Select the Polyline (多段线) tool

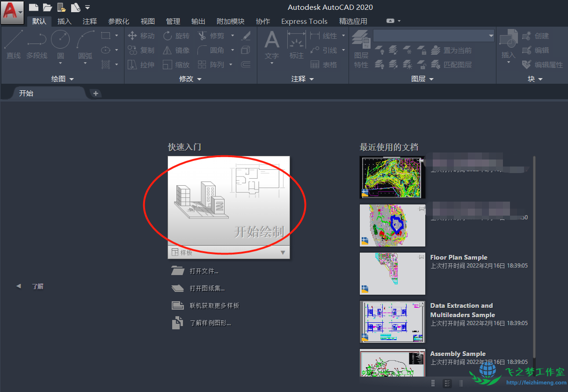(37, 45)
